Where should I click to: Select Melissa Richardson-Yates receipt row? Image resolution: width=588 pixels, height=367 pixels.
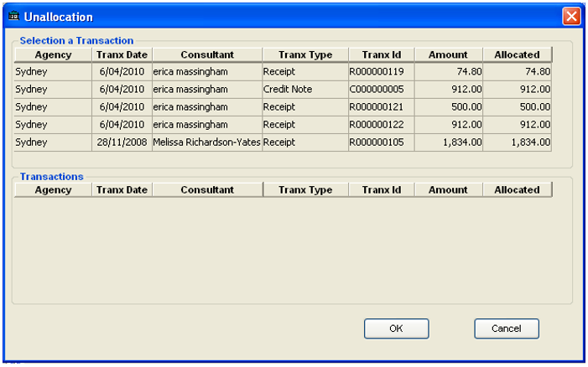tap(283, 142)
